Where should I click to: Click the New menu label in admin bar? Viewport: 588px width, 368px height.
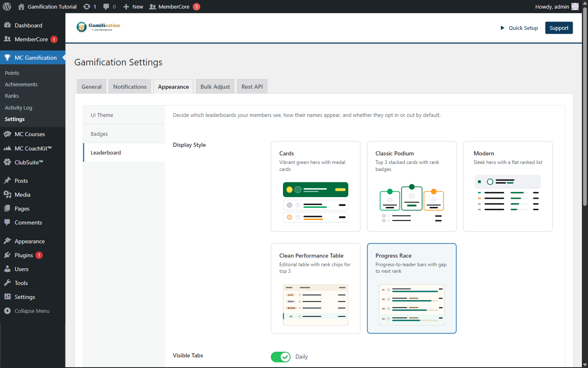click(x=138, y=7)
